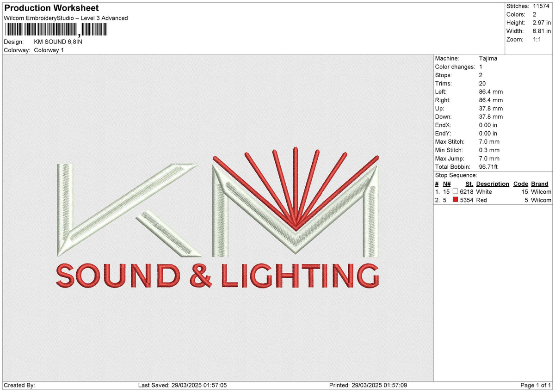Viewport: 555px width, 392px height.
Task: Click the 'Stop Sequence:' heading
Action: click(456, 175)
